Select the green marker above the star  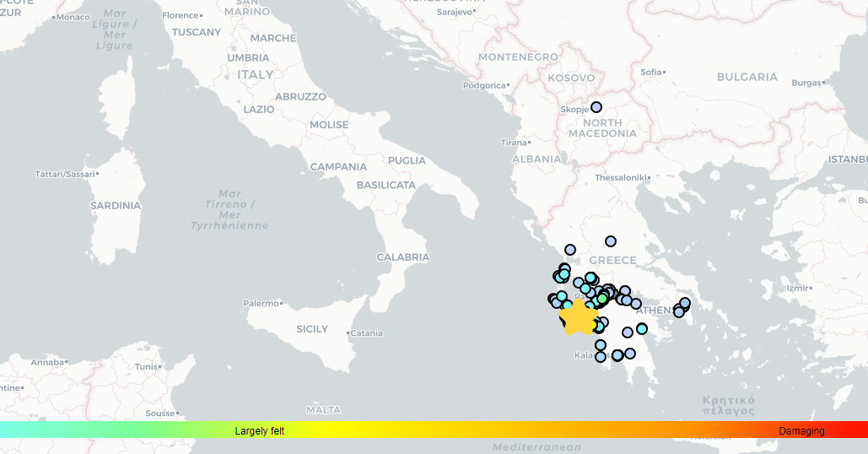coord(601,298)
